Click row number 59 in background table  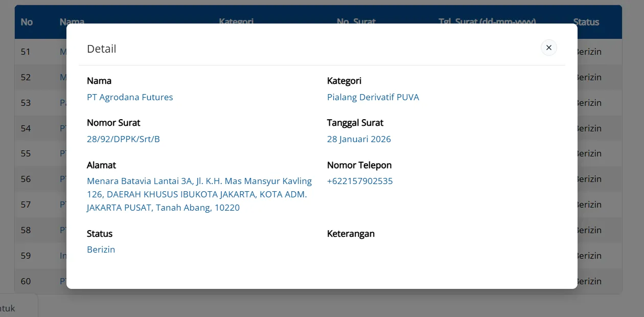[x=26, y=256]
